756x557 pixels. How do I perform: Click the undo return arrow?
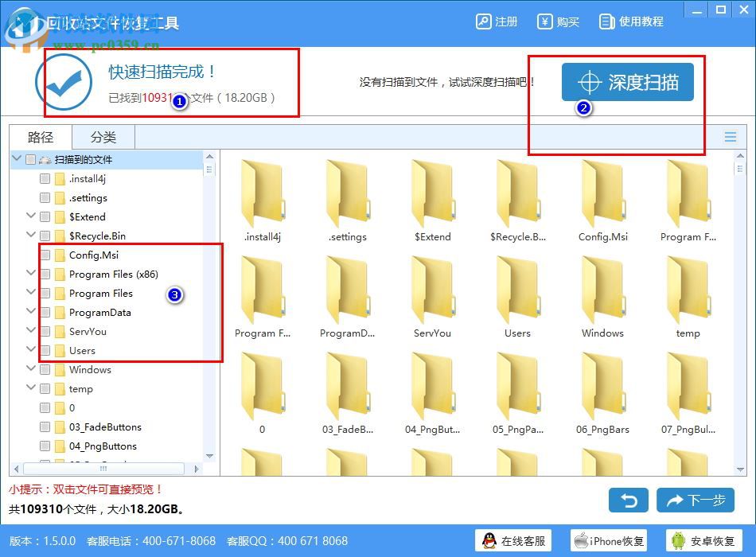click(628, 501)
